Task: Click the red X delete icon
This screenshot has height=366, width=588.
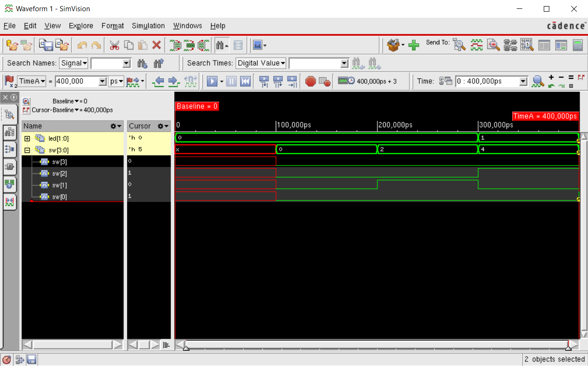Action: (157, 45)
